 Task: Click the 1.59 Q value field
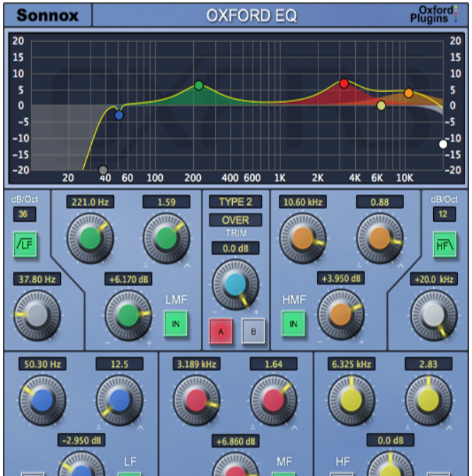(x=166, y=202)
